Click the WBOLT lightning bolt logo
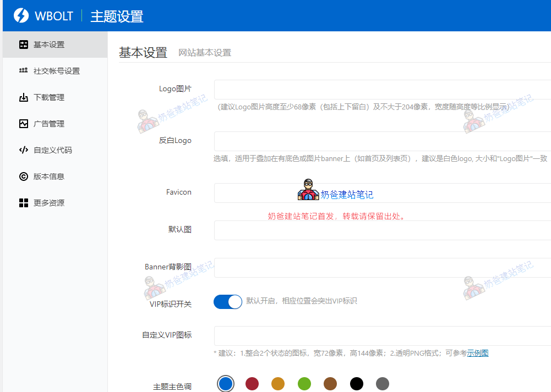 (22, 15)
